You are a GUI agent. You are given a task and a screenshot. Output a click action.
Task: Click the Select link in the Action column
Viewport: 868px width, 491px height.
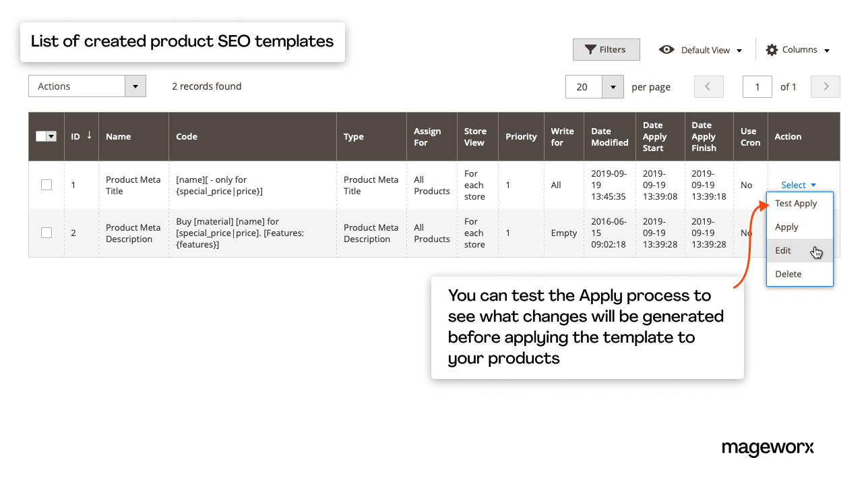[794, 184]
